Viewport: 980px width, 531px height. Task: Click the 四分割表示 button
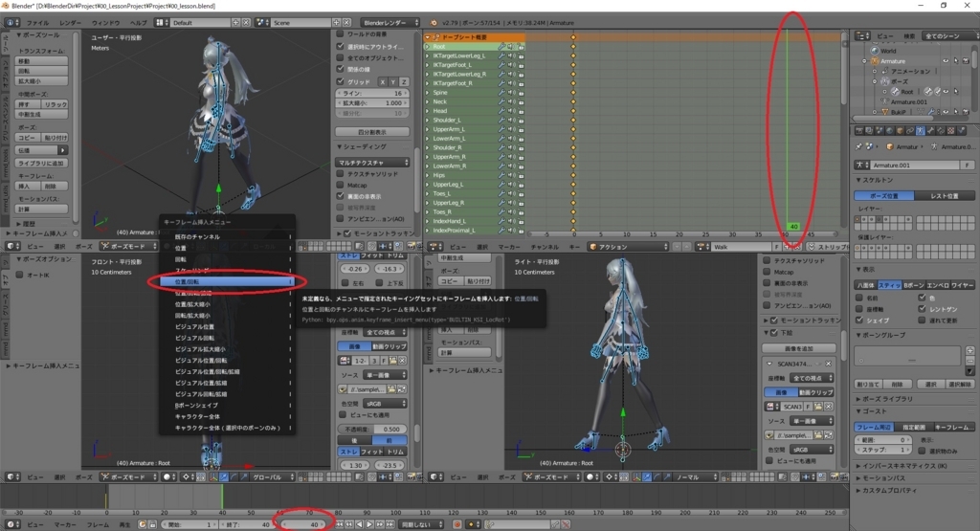coord(372,132)
